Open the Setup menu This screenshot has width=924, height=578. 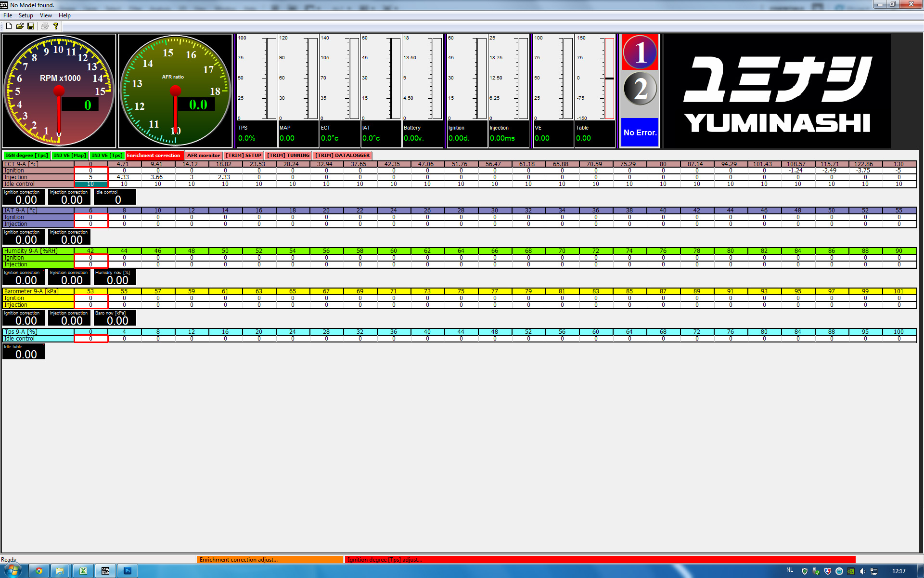[26, 15]
